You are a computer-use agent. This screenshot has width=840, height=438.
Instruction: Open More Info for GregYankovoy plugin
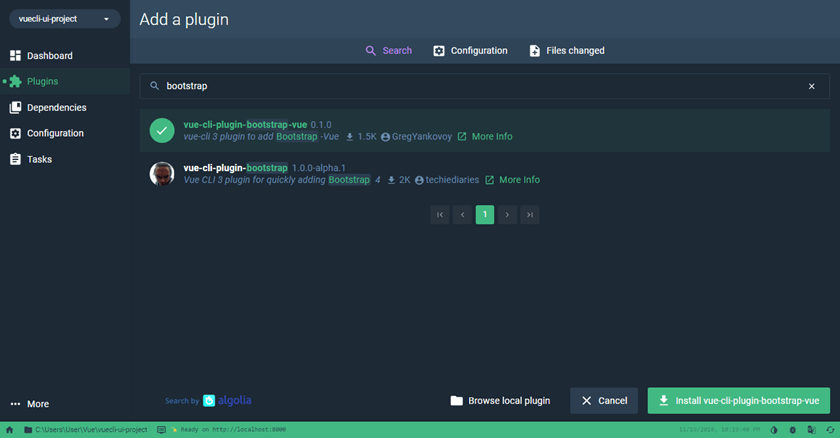[485, 137]
